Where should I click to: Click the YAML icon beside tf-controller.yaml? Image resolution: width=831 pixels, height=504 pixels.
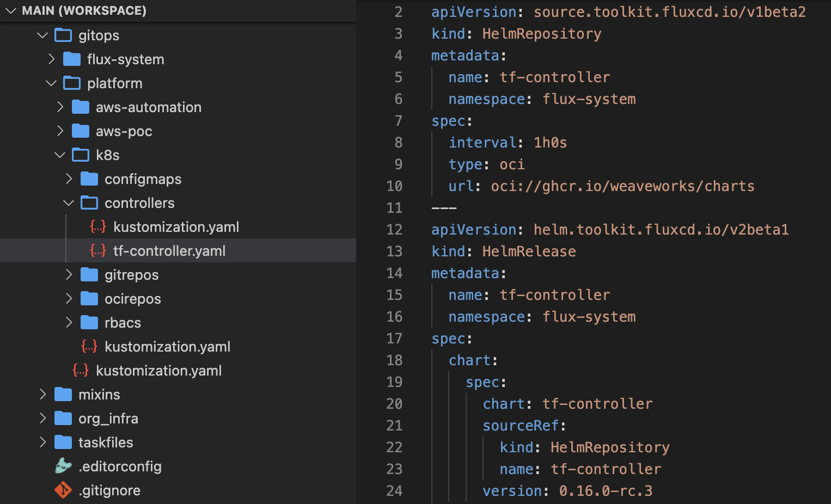click(98, 250)
